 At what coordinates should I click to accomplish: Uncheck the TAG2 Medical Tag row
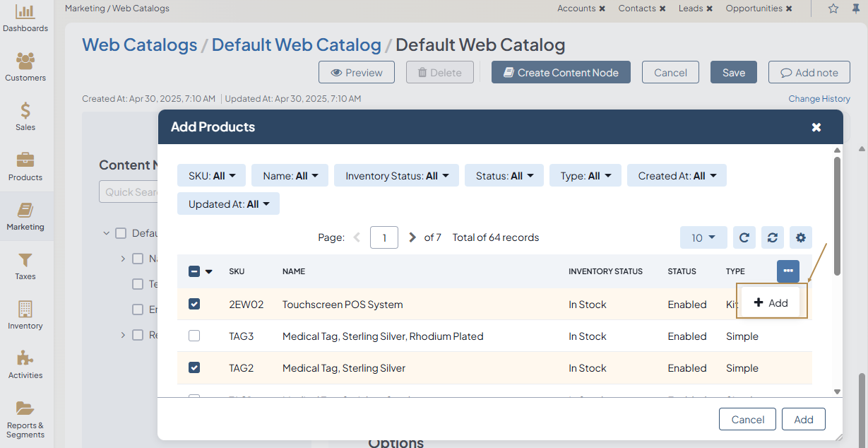[x=194, y=367]
